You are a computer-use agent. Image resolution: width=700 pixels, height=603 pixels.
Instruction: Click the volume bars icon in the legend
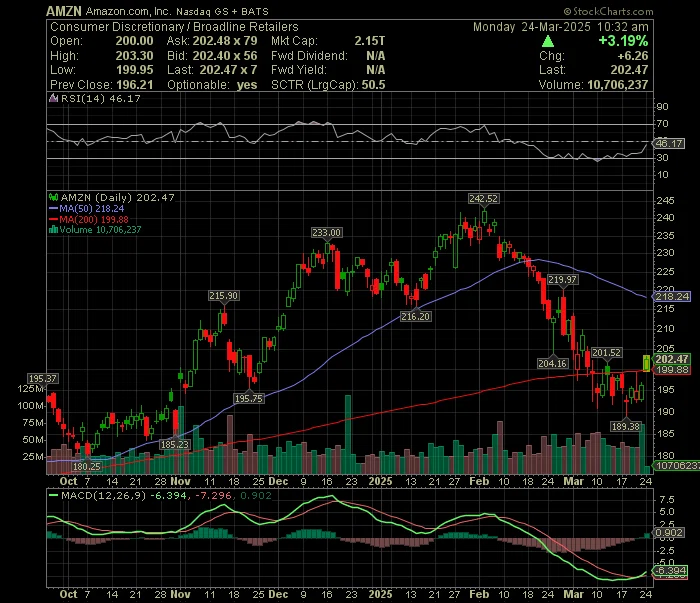[53, 230]
